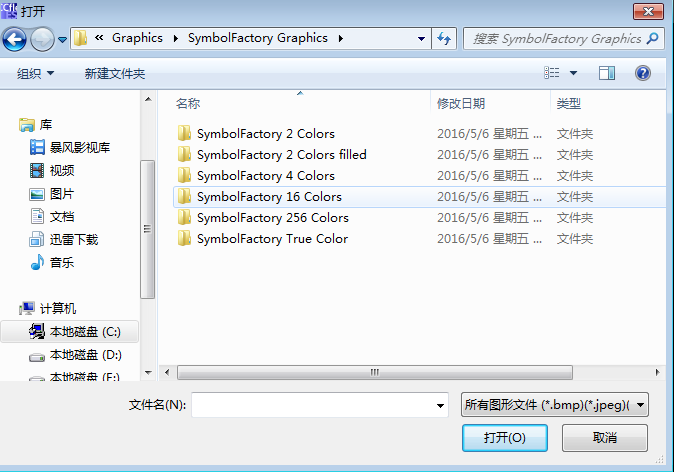Click the 暴风影视库 icon

point(37,147)
